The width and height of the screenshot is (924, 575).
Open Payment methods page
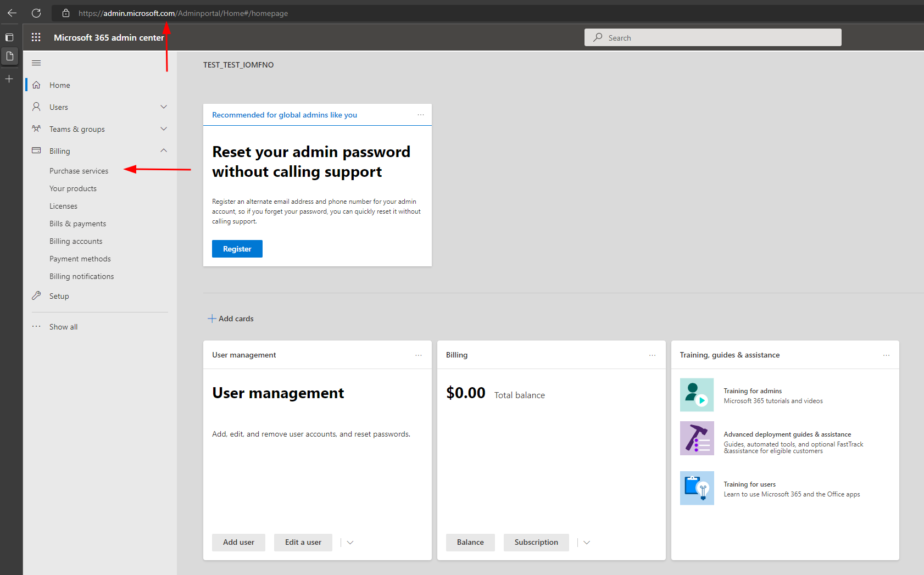coord(80,259)
